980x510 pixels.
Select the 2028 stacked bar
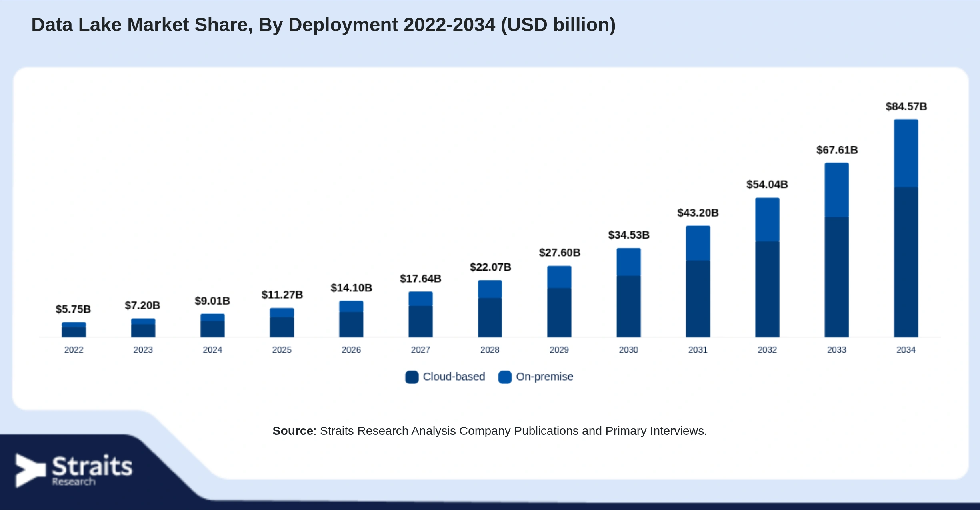coord(490,309)
